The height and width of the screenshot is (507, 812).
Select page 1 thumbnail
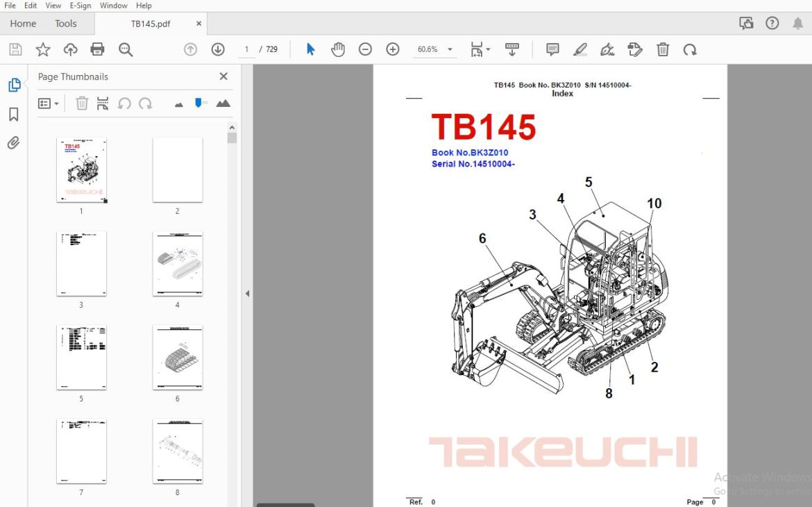point(81,170)
